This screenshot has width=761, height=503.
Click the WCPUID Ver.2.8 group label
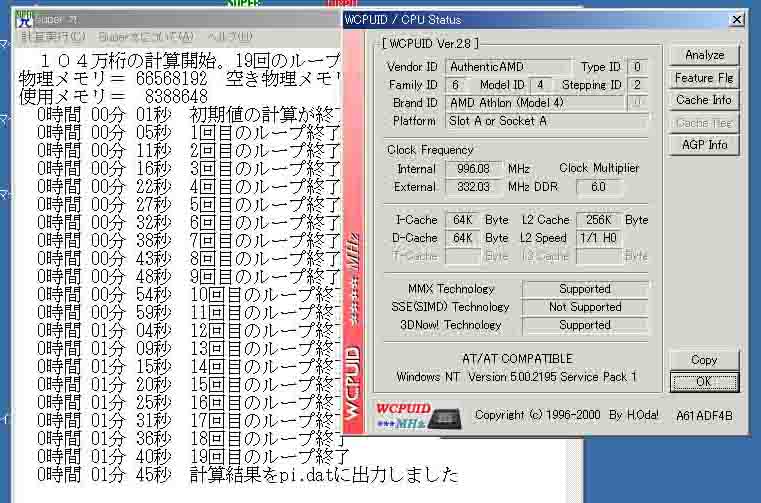430,44
